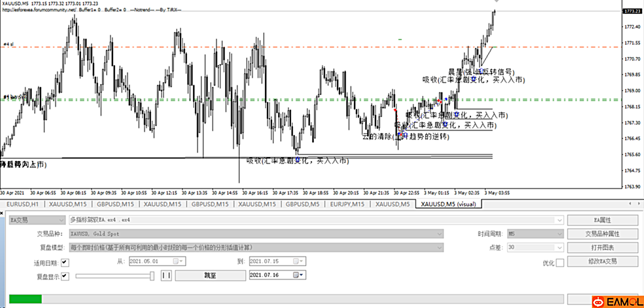Toggle the 适用日期 checkbox
This screenshot has width=644, height=308.
click(65, 262)
